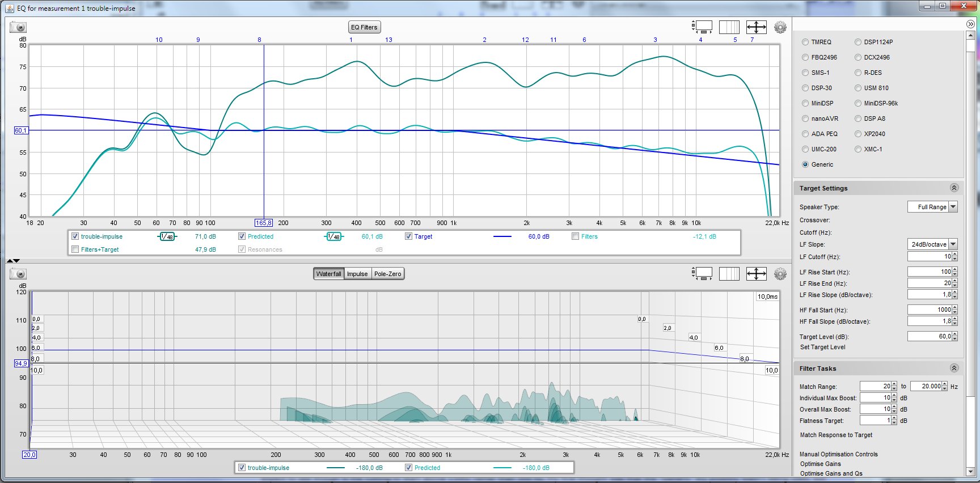Switch to Waterfall tab

click(x=328, y=274)
